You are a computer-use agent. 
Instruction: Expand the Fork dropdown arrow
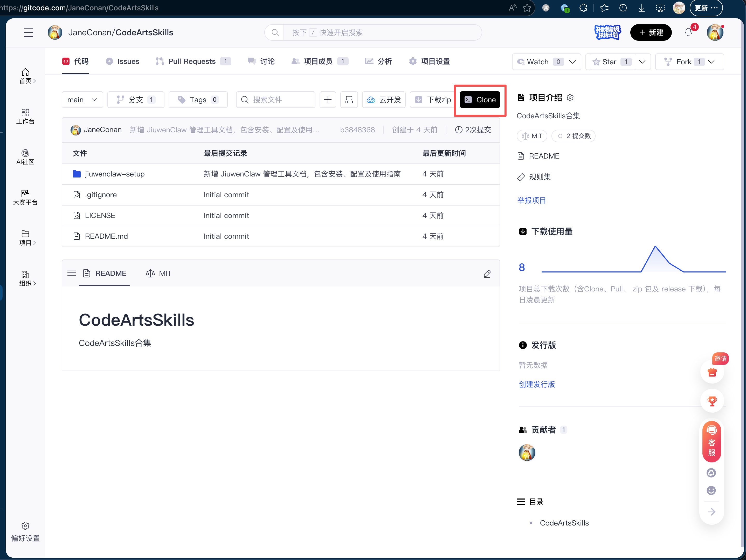coord(712,62)
